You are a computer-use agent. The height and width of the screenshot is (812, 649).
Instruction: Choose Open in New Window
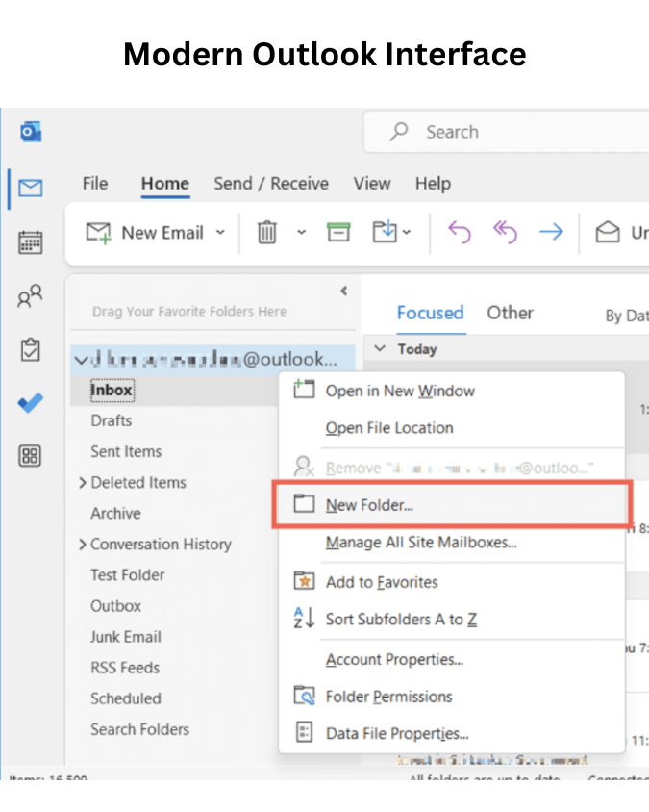click(x=452, y=391)
